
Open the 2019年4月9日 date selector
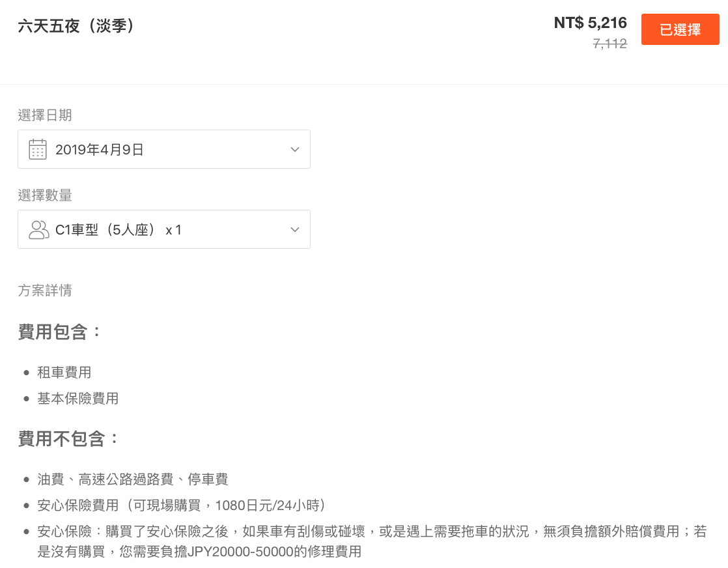pyautogui.click(x=164, y=149)
